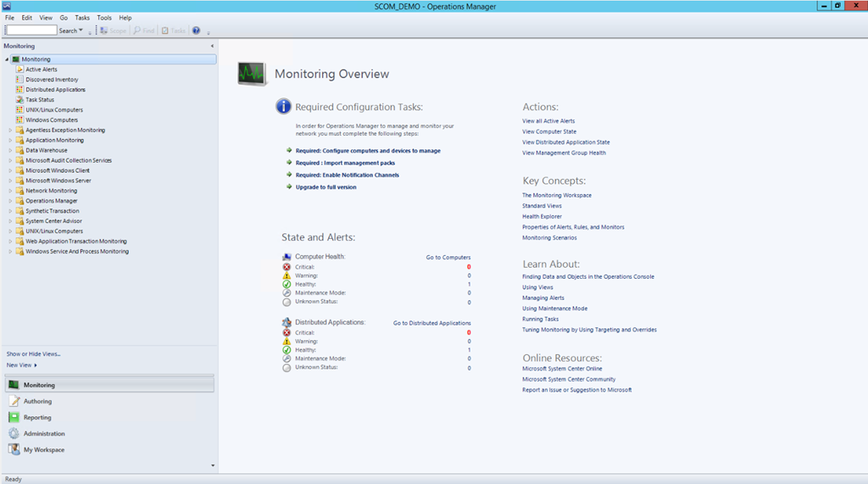The height and width of the screenshot is (484, 868).
Task: Open the Search dropdown arrow
Action: pos(81,31)
